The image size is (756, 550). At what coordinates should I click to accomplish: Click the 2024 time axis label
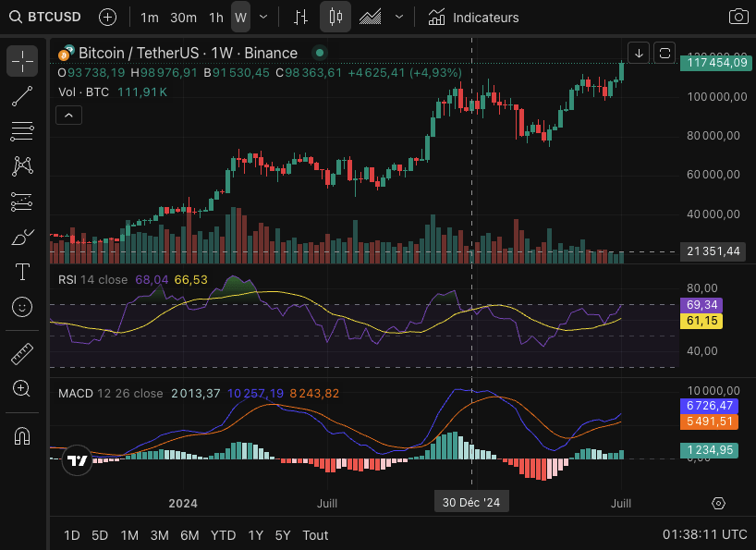pyautogui.click(x=183, y=503)
